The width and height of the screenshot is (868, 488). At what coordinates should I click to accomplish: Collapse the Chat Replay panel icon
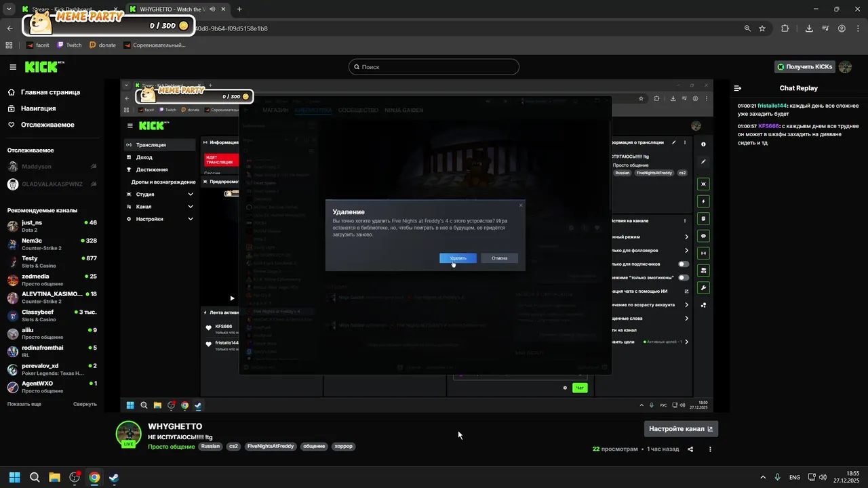pyautogui.click(x=738, y=88)
